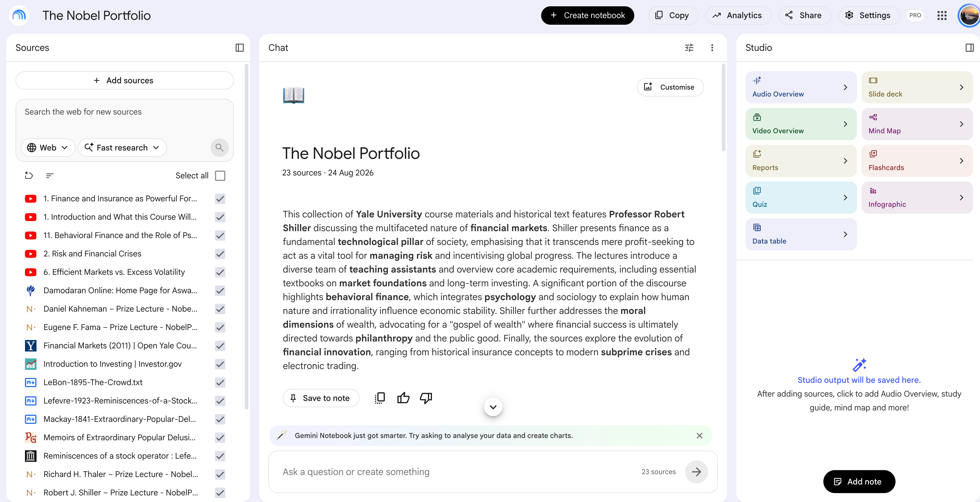Click thumbs down on the summary
The height and width of the screenshot is (502, 980).
(x=426, y=398)
